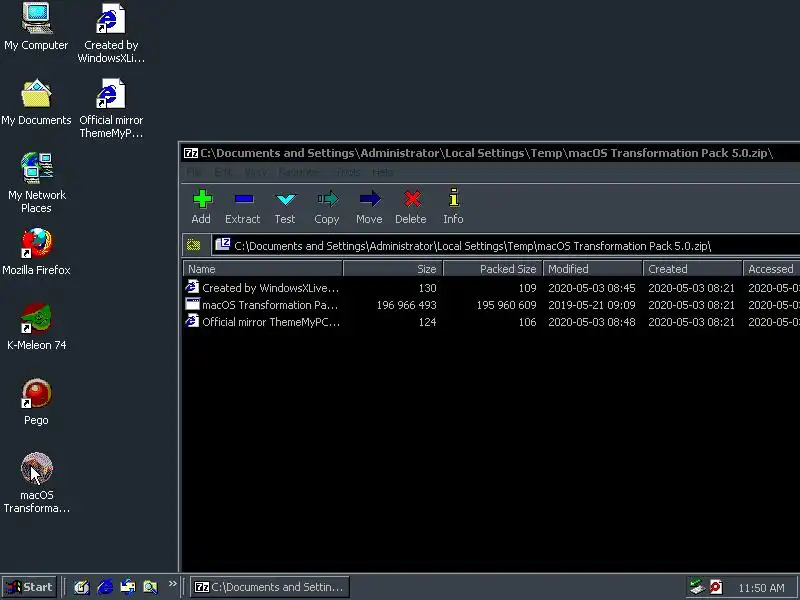Screen dimensions: 800x600
Task: Sort by the Created column header
Action: [x=693, y=269]
